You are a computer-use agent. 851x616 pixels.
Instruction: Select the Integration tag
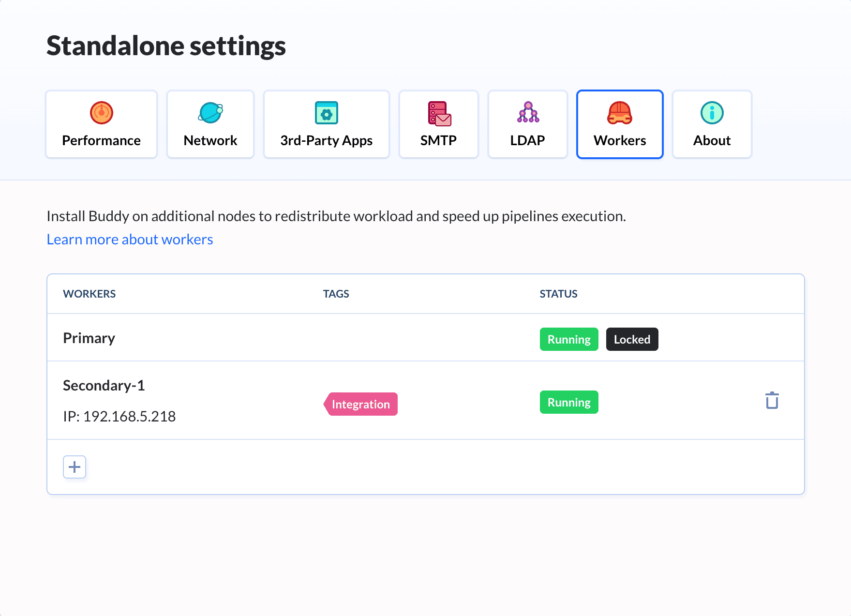[x=361, y=404]
